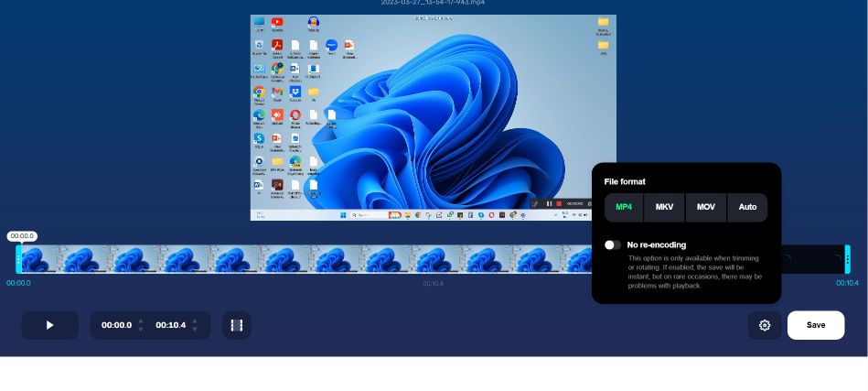Click the first thumbnail in the timeline strip

tap(38, 258)
